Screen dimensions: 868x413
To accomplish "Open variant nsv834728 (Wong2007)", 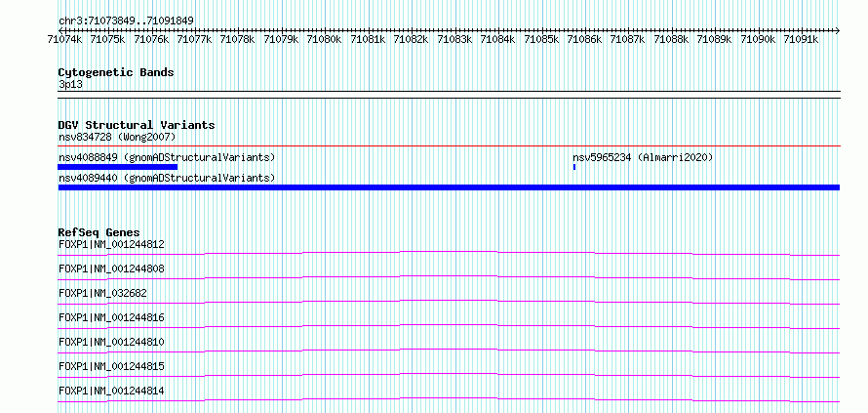I will tap(117, 137).
